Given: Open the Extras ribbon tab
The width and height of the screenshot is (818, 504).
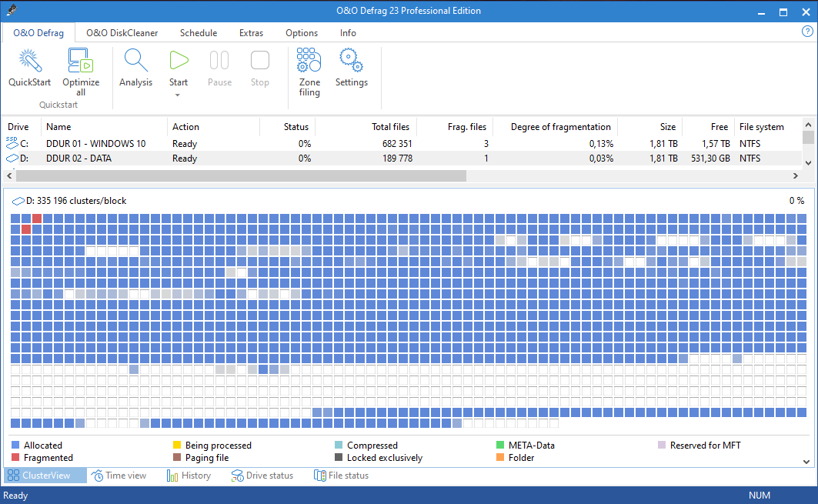Looking at the screenshot, I should point(251,33).
